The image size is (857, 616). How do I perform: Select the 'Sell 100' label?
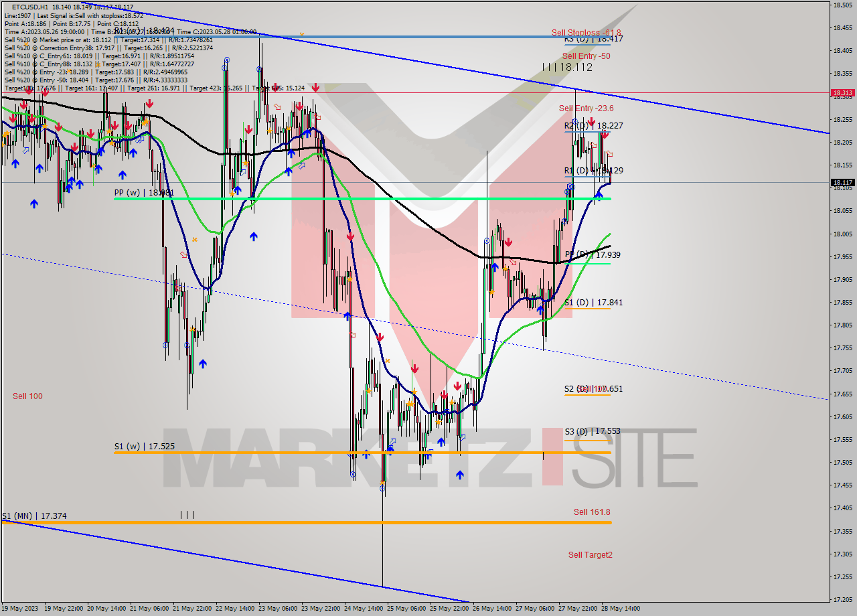tap(27, 396)
